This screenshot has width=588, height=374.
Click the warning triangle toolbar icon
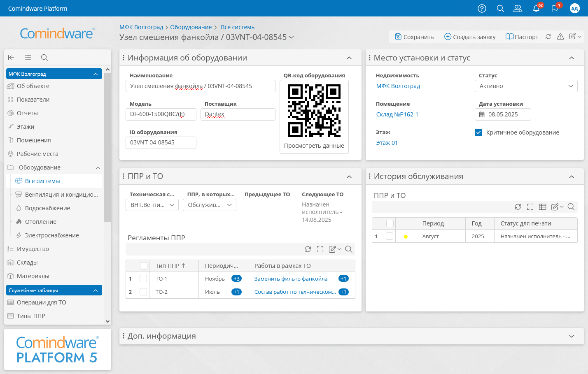coord(560,37)
